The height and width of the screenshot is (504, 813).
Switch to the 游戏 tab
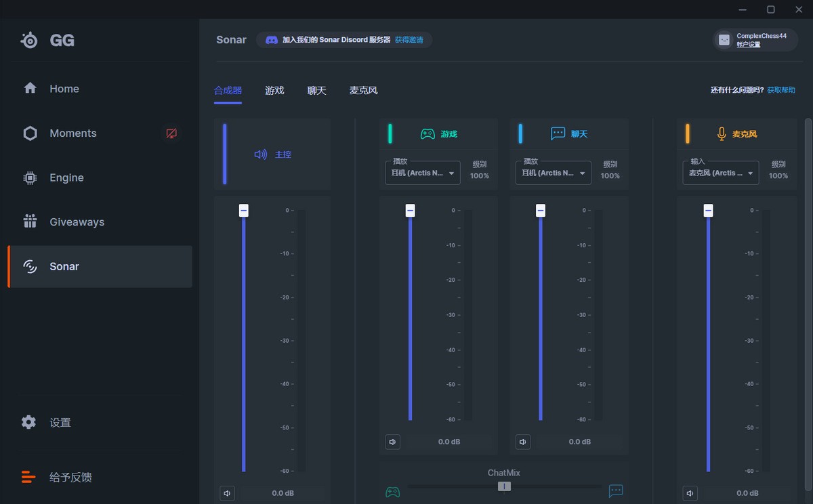[x=274, y=91]
